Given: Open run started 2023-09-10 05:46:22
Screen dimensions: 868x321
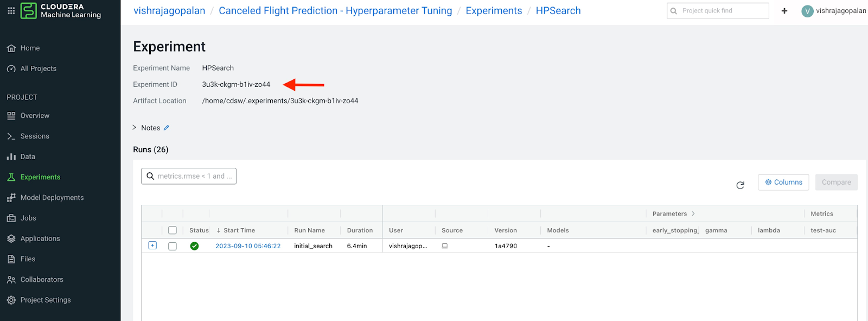Looking at the screenshot, I should pos(248,246).
